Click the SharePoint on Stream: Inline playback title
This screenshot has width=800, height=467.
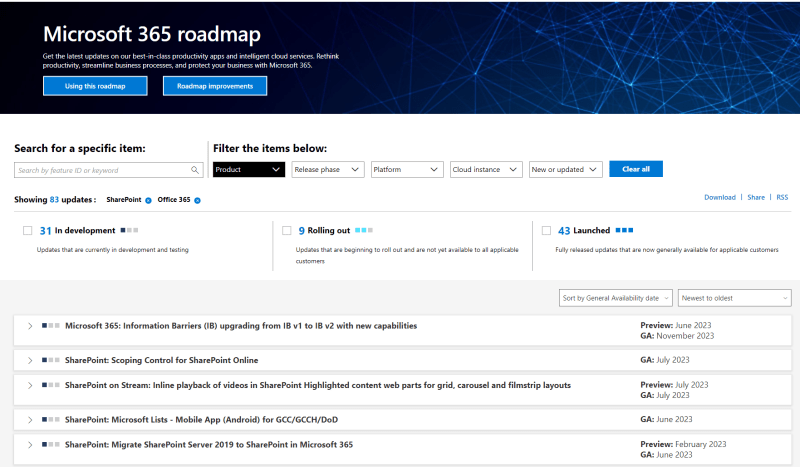point(318,385)
